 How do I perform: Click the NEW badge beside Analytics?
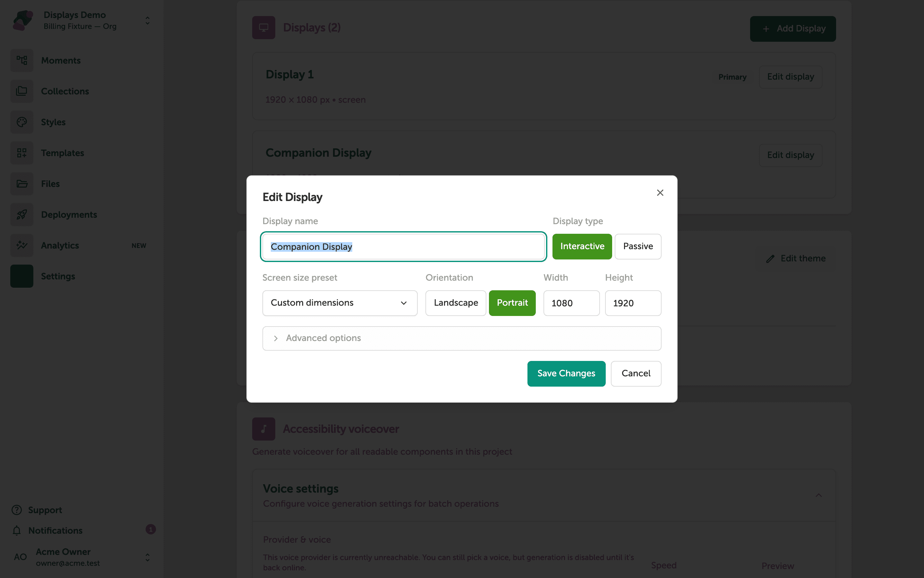(139, 246)
